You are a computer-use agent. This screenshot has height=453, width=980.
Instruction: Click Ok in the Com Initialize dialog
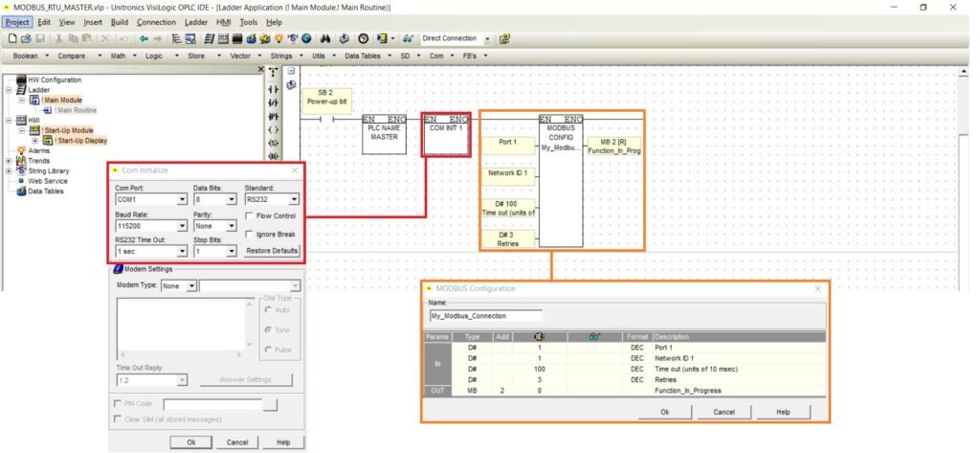click(x=191, y=442)
